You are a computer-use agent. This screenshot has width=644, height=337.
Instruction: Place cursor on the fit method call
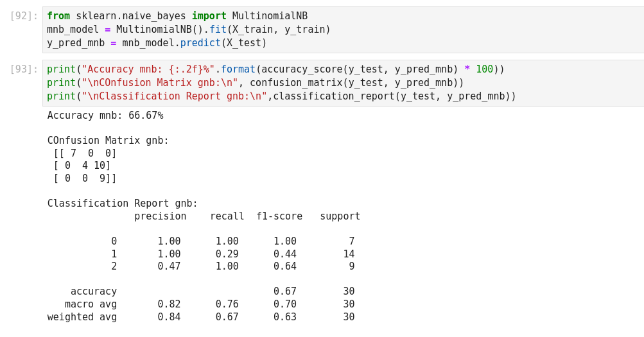pos(218,30)
